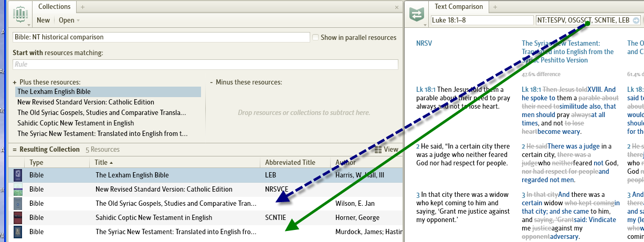Open the Open collection dropdown
Screen dimensions: 644x242
(x=69, y=20)
